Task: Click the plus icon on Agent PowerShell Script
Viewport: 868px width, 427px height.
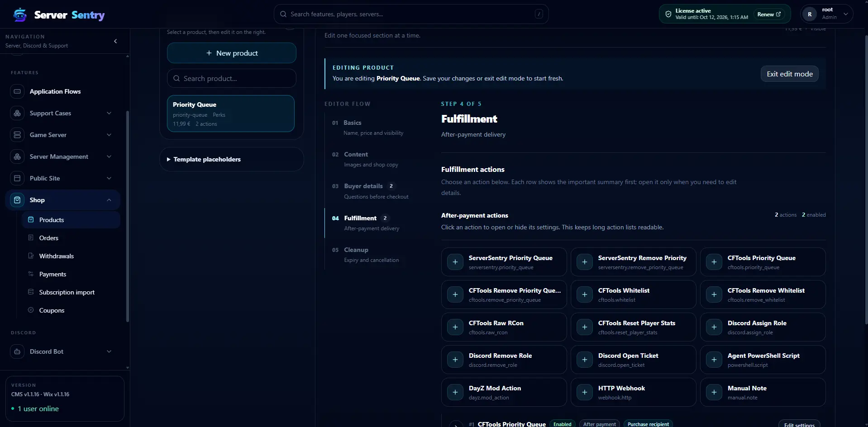Action: [x=714, y=360]
